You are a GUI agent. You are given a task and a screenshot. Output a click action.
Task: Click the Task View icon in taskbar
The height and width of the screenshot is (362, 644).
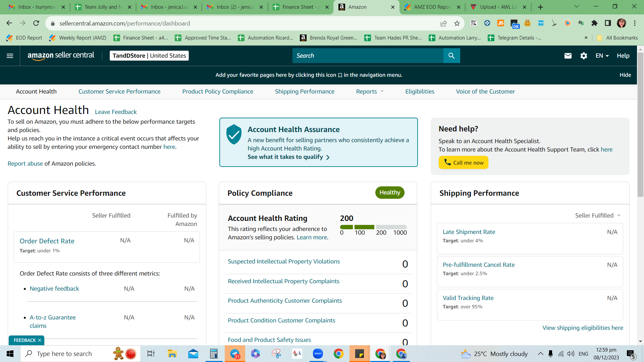click(x=151, y=354)
